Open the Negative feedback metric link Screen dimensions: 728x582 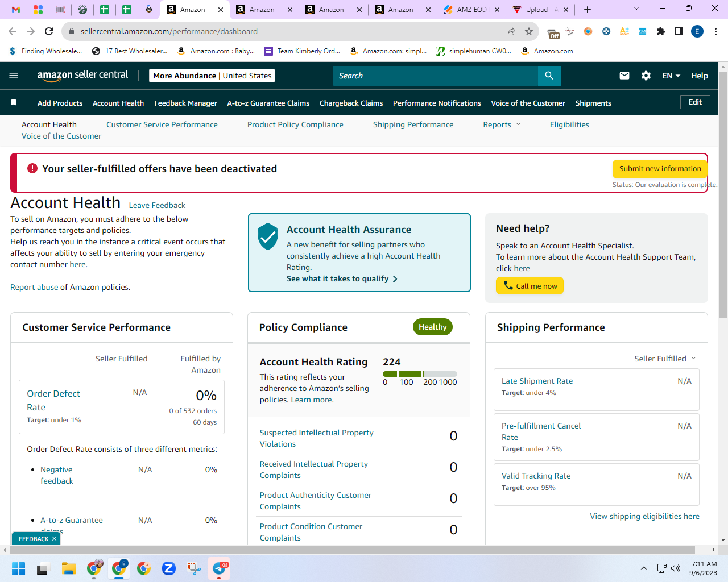(56, 475)
